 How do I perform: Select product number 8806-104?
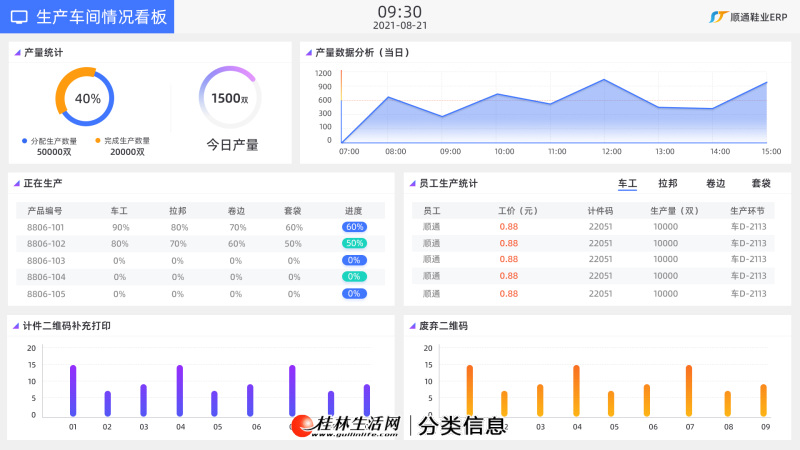46,277
